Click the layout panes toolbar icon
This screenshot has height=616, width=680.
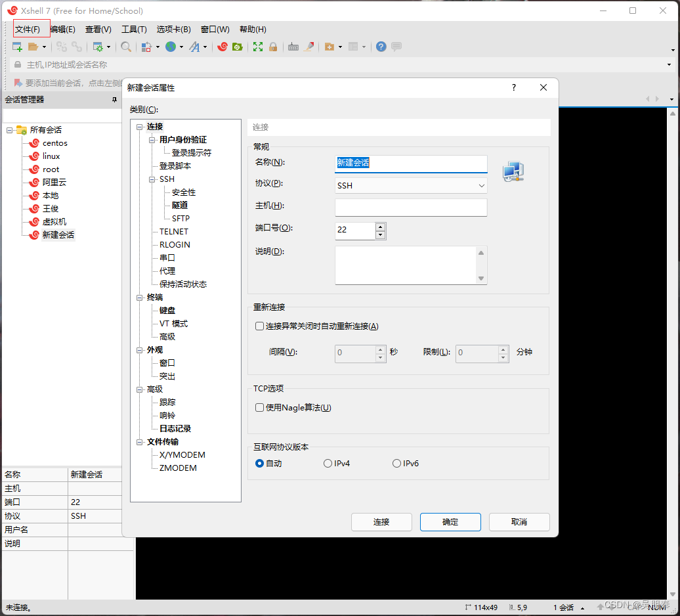[x=353, y=47]
